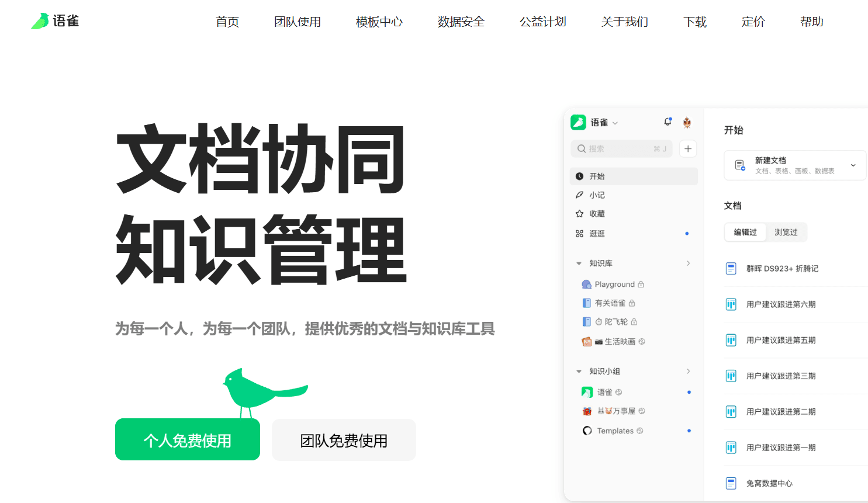868x503 pixels.
Task: Click the 小记 label in sidebar
Action: tap(597, 195)
